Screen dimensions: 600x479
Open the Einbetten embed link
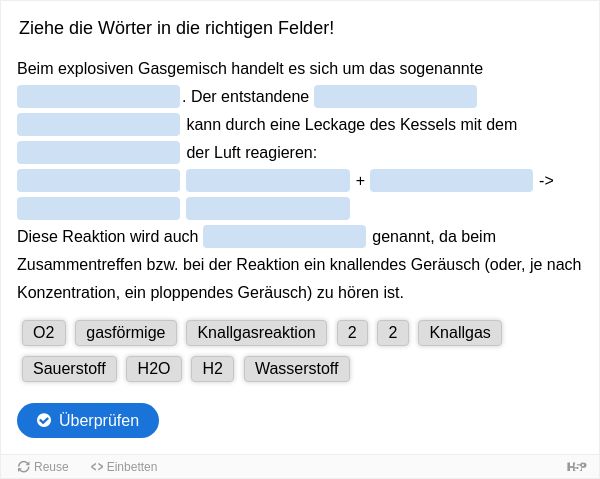click(x=124, y=466)
